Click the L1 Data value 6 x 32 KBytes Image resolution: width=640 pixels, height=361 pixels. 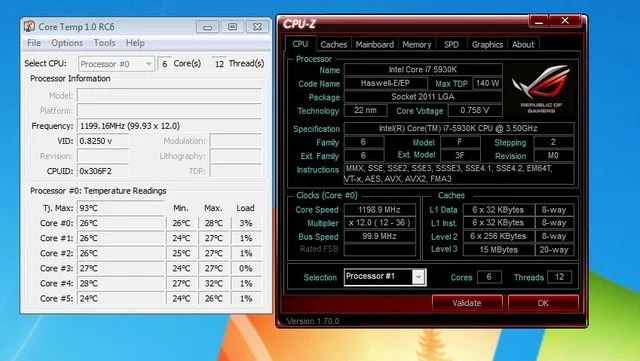[x=498, y=210]
